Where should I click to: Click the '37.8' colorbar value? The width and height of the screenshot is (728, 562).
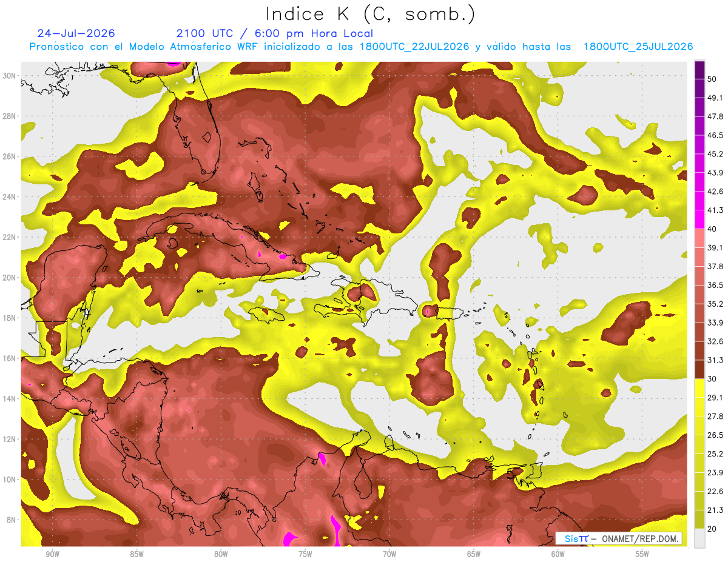(x=716, y=266)
